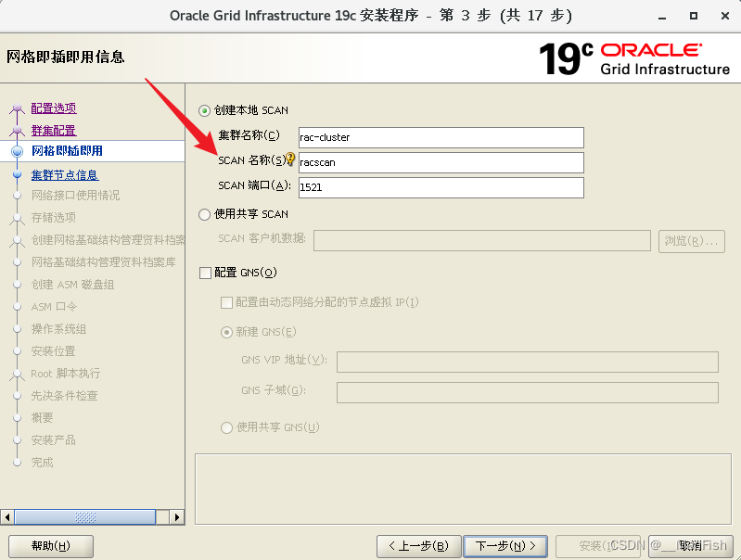
Task: Open the 集群节点信息 step link
Action: coord(65,175)
